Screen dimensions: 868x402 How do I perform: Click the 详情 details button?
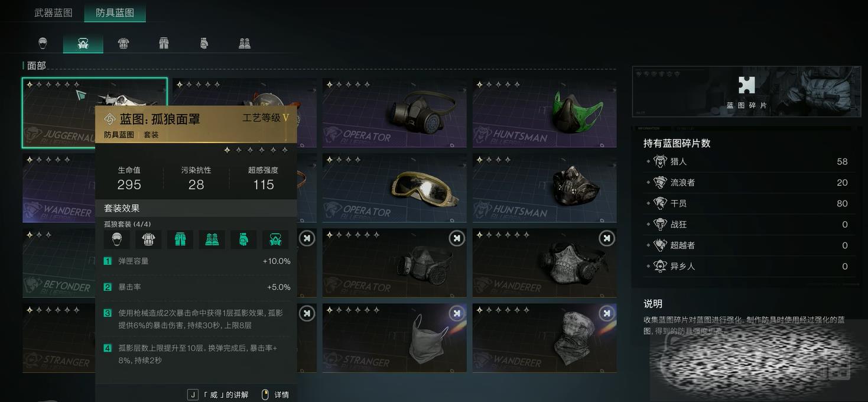[275, 394]
